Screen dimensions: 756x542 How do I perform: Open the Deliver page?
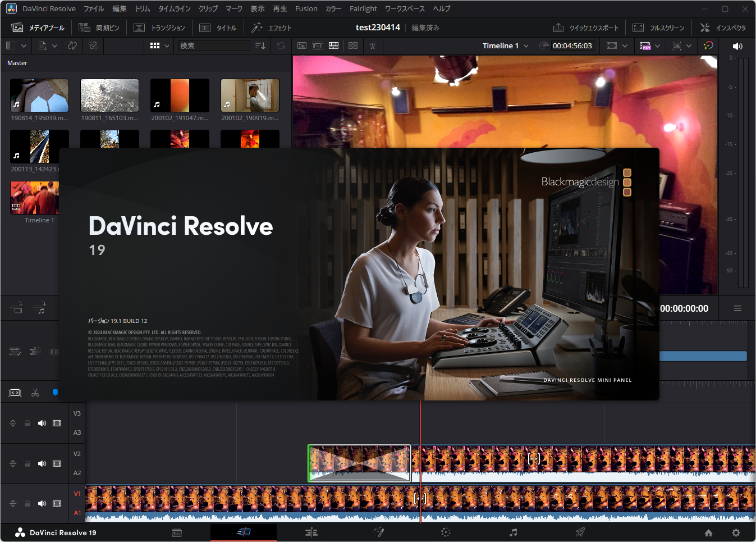click(x=579, y=532)
